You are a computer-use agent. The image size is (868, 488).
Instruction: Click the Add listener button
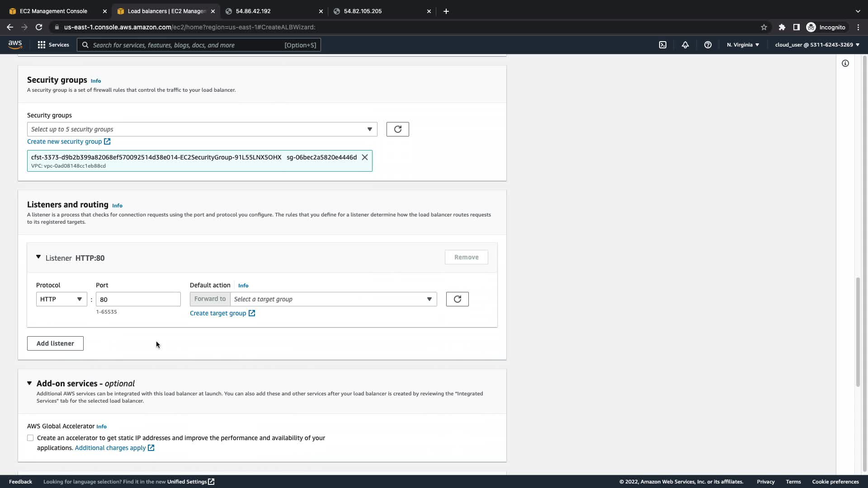pos(55,343)
